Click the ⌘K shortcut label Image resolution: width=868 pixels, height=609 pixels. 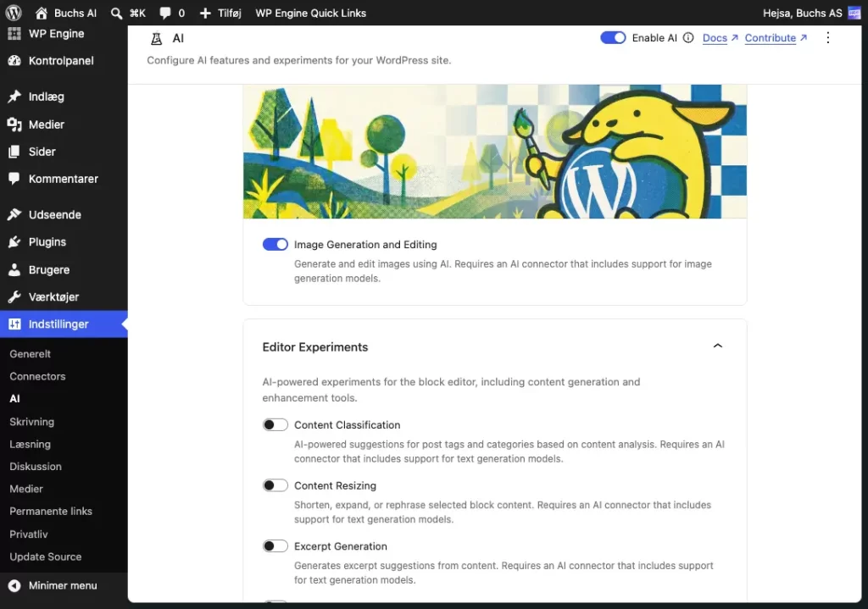pyautogui.click(x=138, y=14)
